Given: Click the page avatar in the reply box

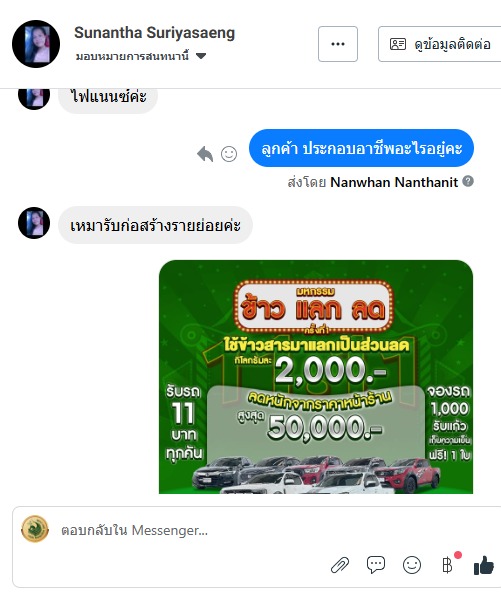Looking at the screenshot, I should click(35, 529).
